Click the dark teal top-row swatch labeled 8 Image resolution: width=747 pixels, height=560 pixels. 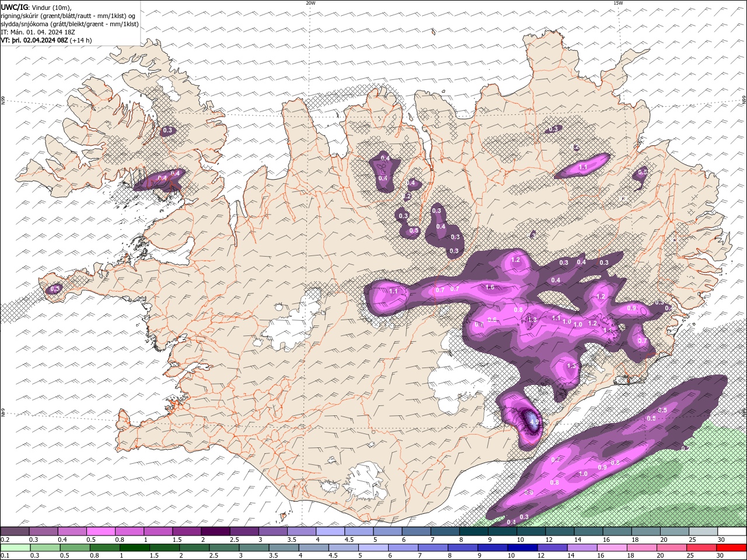coord(474,531)
